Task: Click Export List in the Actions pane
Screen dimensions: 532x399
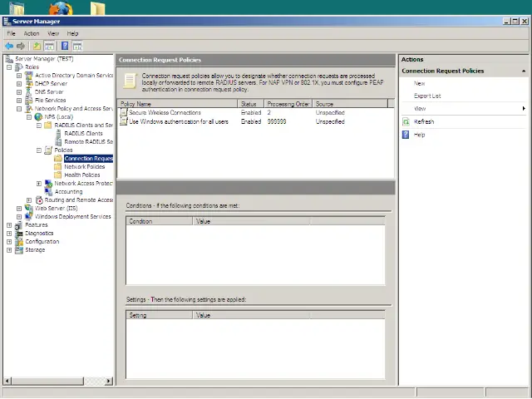Action: click(x=427, y=96)
